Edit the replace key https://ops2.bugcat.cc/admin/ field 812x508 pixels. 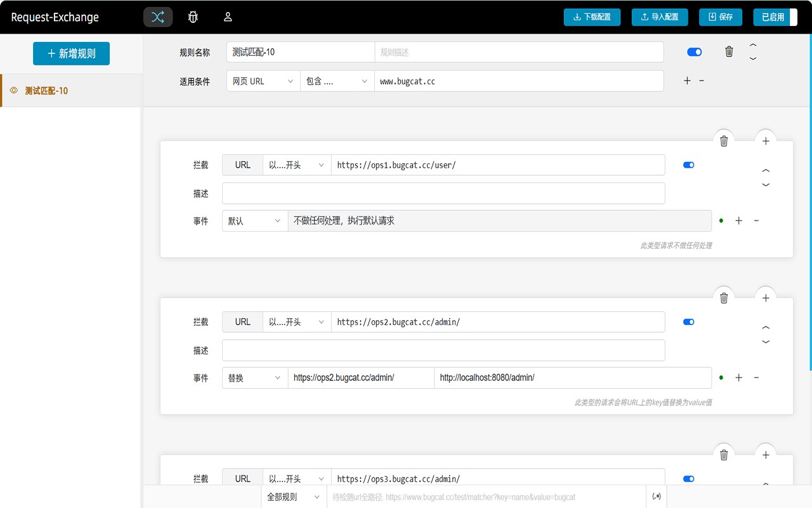[x=361, y=378]
